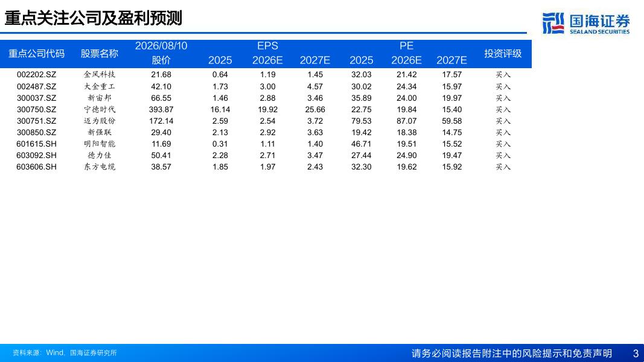The width and height of the screenshot is (644, 362).
Task: Click the PE group header
Action: tap(406, 46)
